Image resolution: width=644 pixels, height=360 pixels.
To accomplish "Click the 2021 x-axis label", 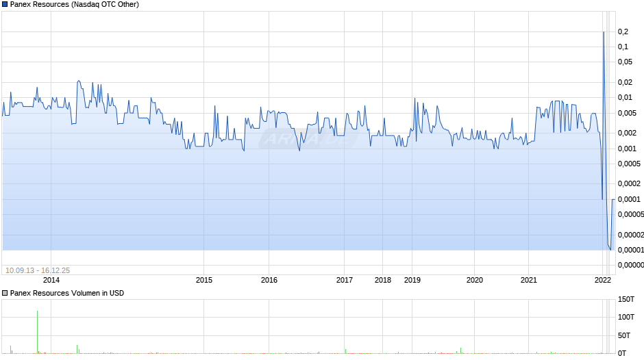I will pyautogui.click(x=529, y=280).
